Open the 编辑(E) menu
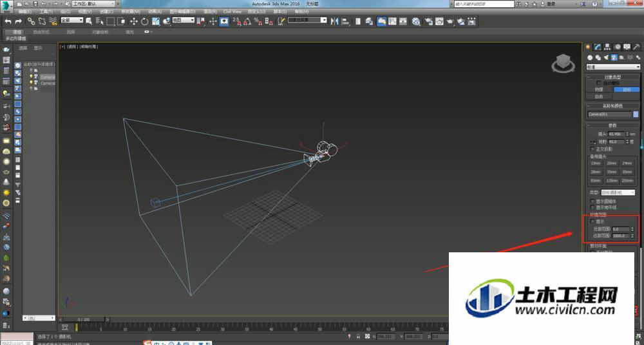 [x=26, y=12]
